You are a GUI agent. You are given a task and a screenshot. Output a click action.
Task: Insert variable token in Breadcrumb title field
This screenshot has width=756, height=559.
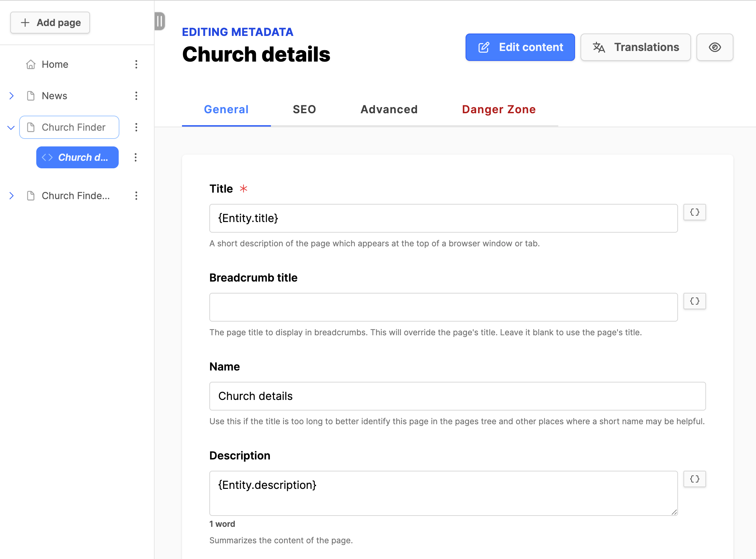(694, 301)
